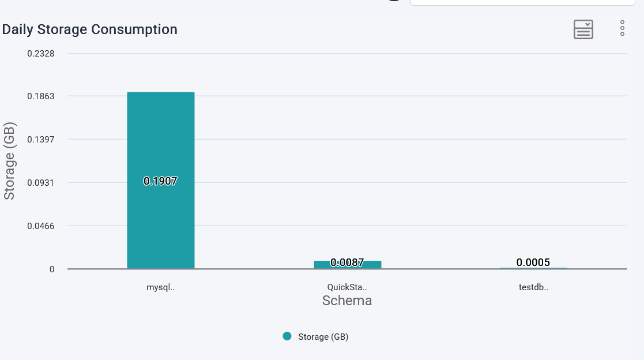Click the teal Storage (GB) legend marker

pos(287,336)
